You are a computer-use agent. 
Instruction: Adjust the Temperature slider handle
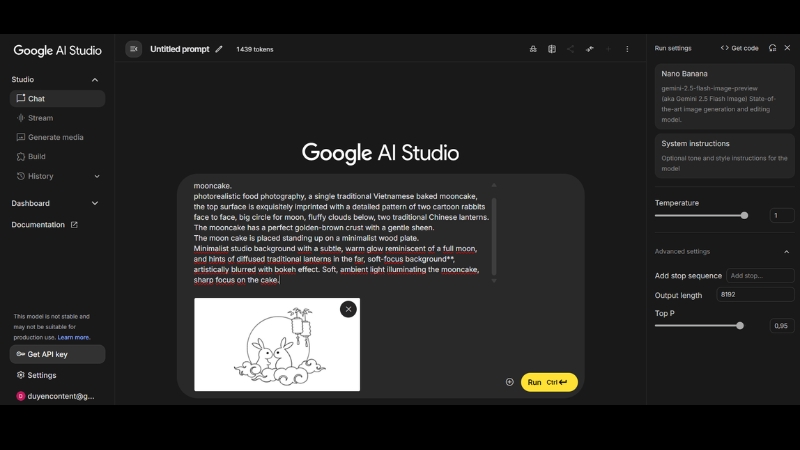pos(744,215)
